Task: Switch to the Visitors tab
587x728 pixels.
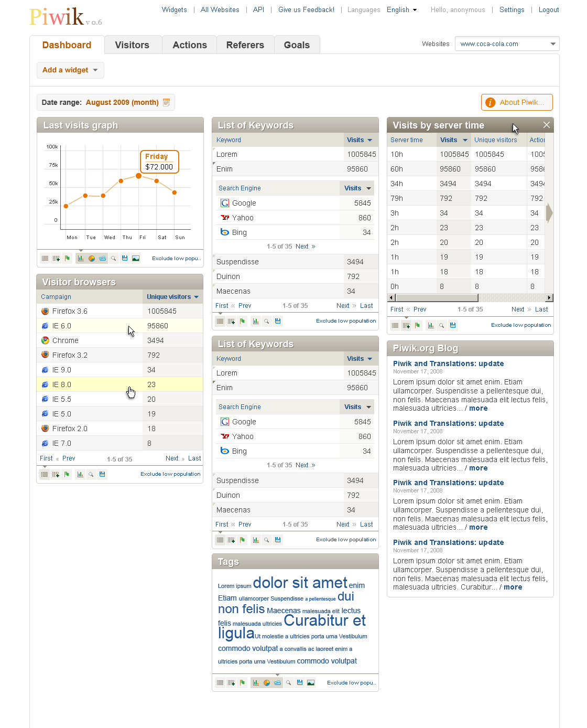Action: pos(132,45)
